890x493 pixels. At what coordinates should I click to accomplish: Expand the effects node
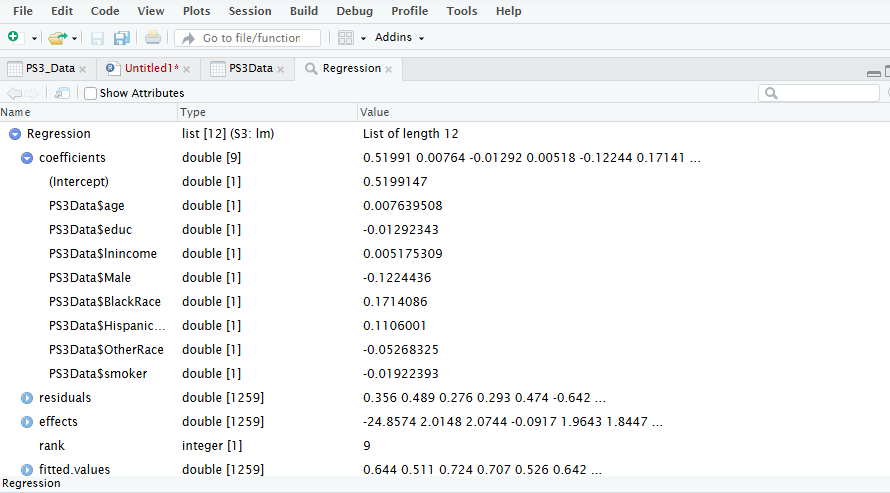pyautogui.click(x=27, y=422)
